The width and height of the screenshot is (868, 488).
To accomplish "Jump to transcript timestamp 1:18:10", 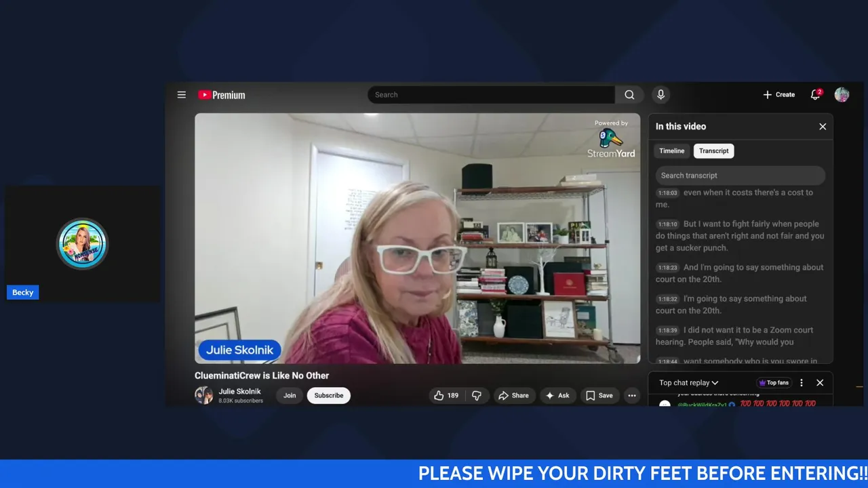I will 668,224.
